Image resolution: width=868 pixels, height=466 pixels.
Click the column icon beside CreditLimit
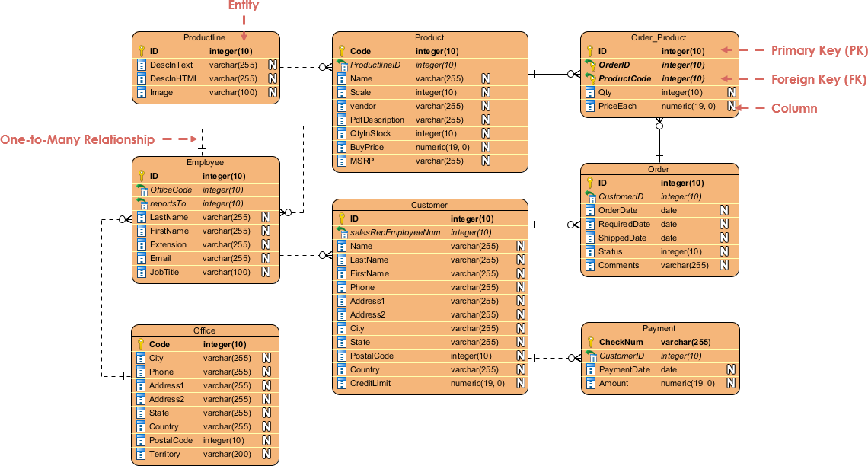pos(342,384)
